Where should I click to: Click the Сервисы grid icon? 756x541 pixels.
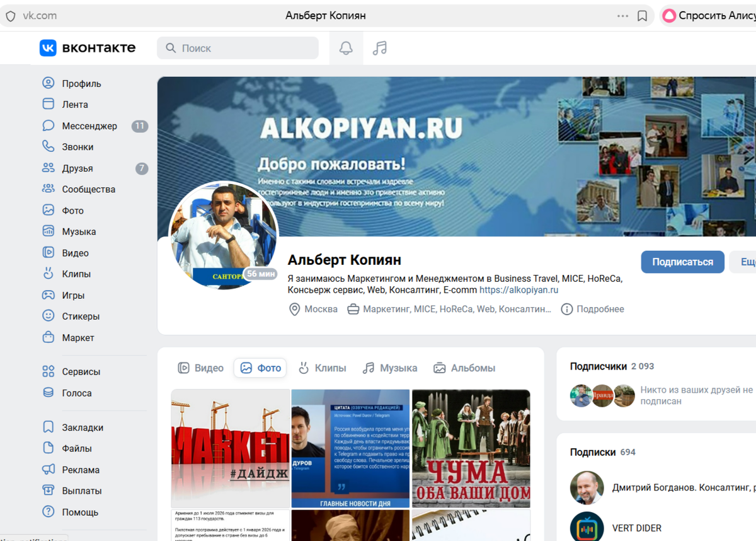click(x=49, y=371)
